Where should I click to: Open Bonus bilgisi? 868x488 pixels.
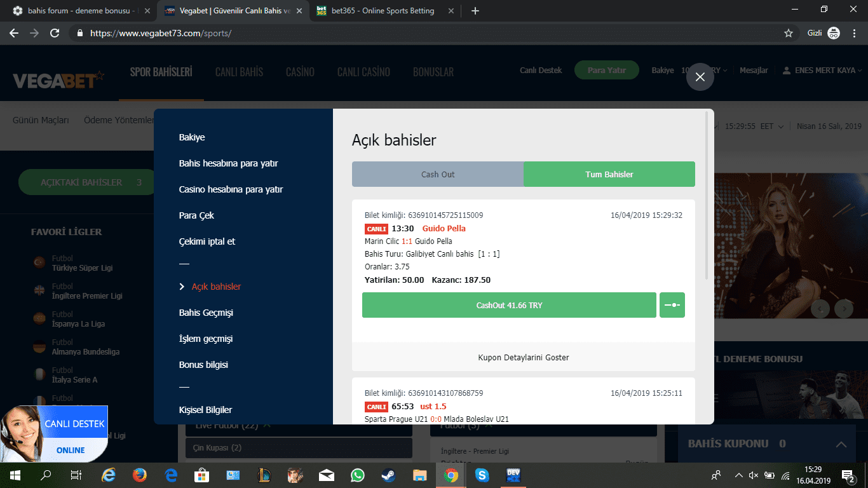click(203, 365)
